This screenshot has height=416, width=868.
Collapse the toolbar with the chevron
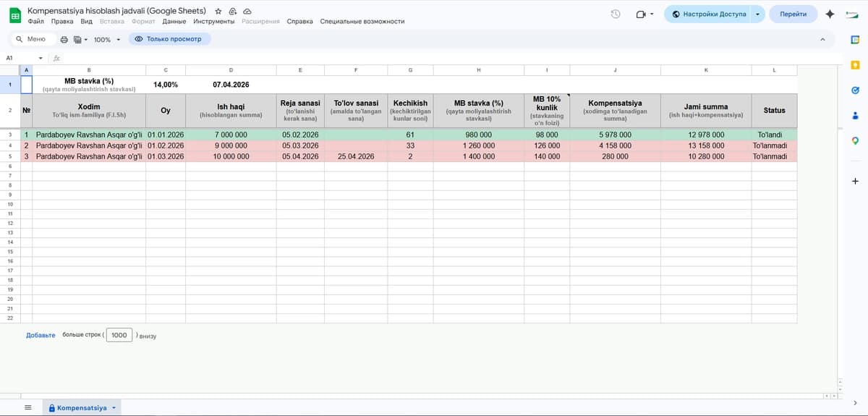coord(822,39)
